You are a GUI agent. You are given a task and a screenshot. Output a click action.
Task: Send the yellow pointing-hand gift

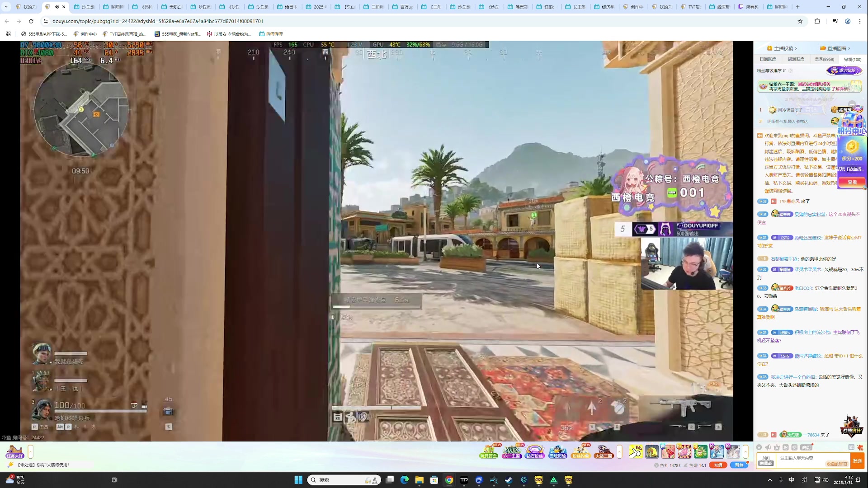636,451
